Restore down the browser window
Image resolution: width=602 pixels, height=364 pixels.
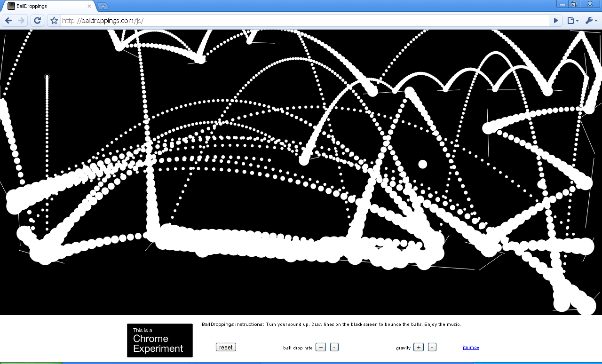(x=574, y=4)
